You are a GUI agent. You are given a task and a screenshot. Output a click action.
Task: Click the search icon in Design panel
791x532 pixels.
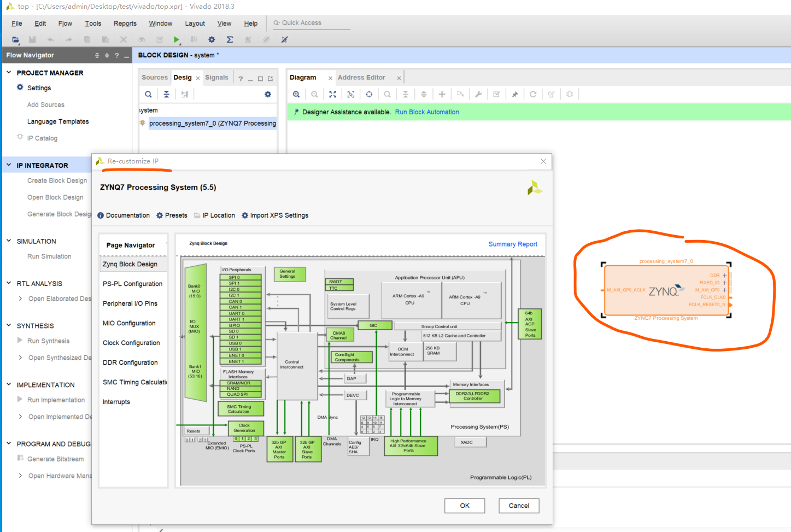click(x=148, y=94)
